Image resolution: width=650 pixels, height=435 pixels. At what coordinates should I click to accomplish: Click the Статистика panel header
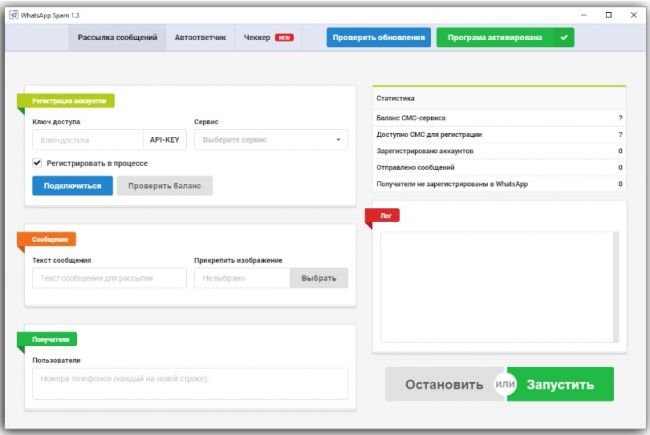pos(499,98)
